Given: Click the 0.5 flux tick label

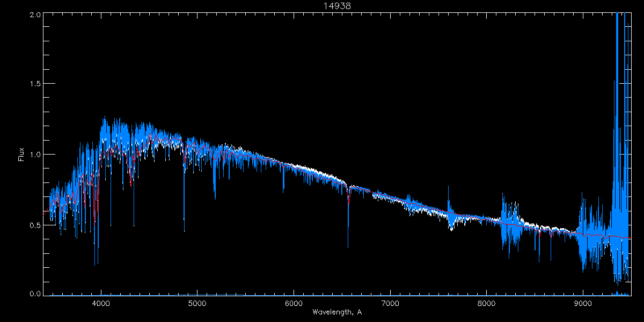Looking at the screenshot, I should [x=34, y=225].
